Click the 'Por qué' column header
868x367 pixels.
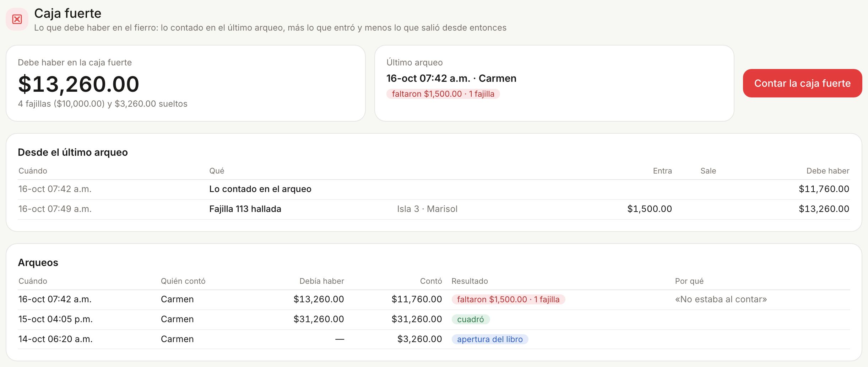click(x=689, y=281)
